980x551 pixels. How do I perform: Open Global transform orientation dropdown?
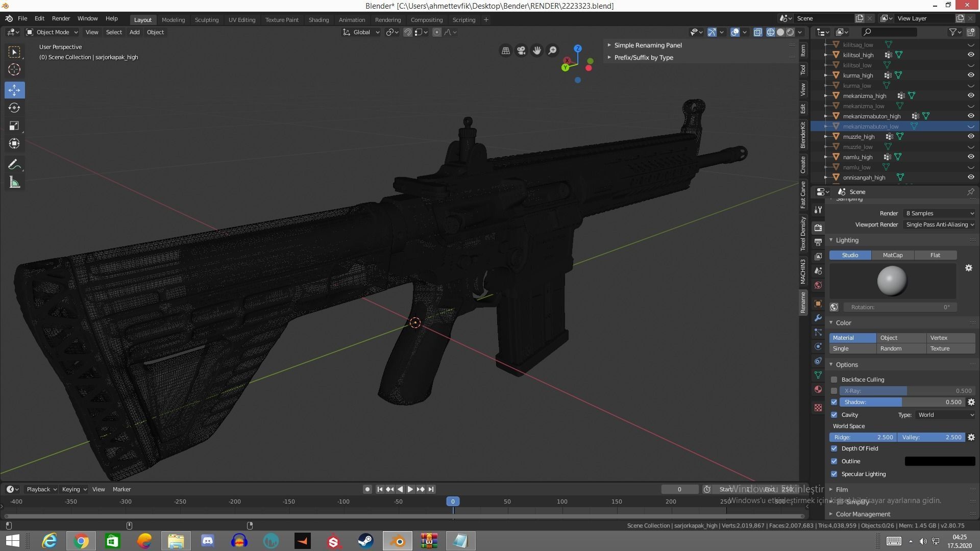click(361, 32)
